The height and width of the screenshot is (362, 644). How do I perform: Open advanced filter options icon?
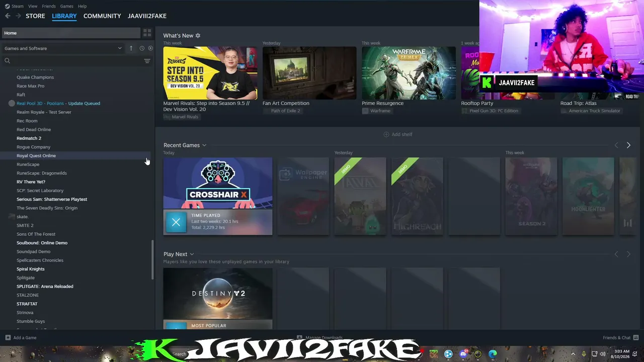pyautogui.click(x=147, y=61)
